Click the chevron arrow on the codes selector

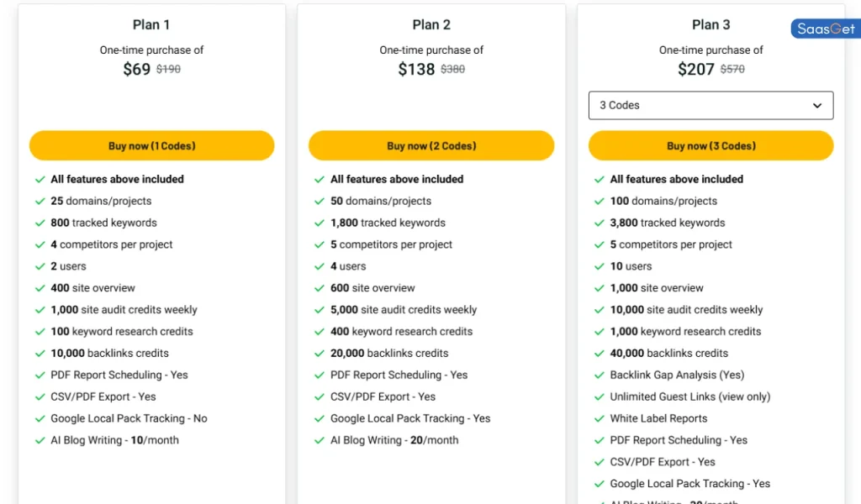(816, 105)
